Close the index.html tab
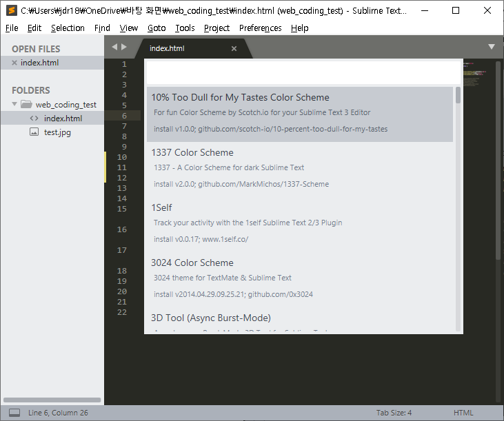The image size is (504, 421). [234, 48]
